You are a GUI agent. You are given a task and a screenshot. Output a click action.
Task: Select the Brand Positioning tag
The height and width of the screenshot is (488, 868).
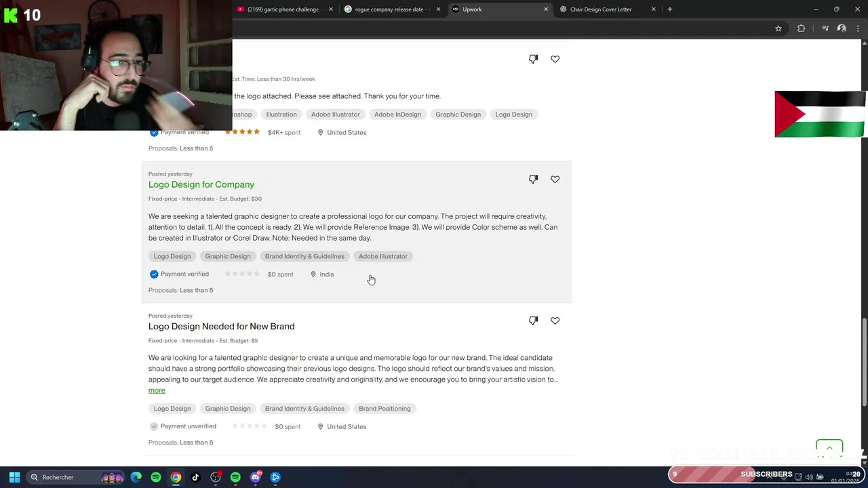(384, 409)
